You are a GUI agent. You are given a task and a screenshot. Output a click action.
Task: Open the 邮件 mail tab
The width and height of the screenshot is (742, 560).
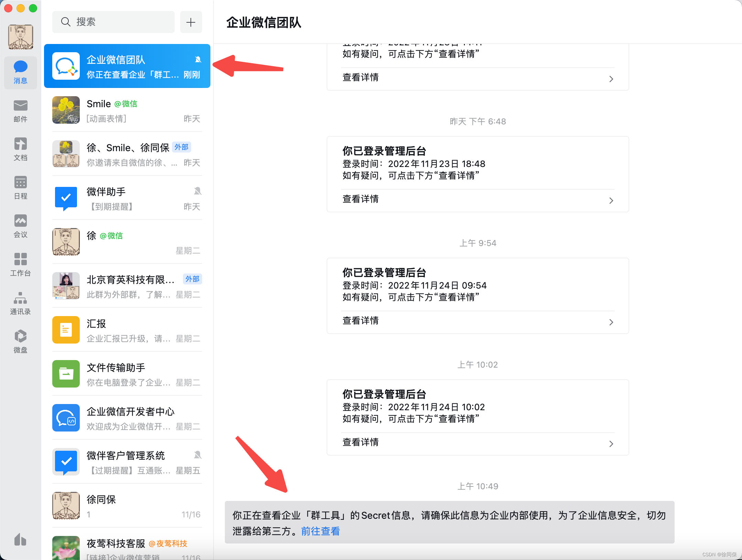click(x=21, y=111)
